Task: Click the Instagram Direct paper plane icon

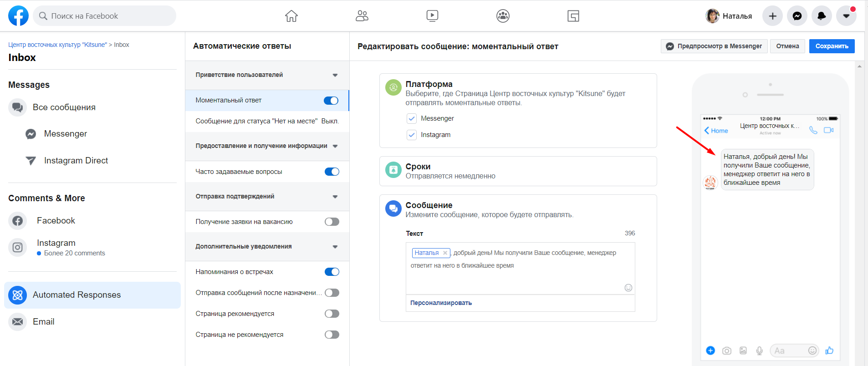Action: click(x=31, y=161)
